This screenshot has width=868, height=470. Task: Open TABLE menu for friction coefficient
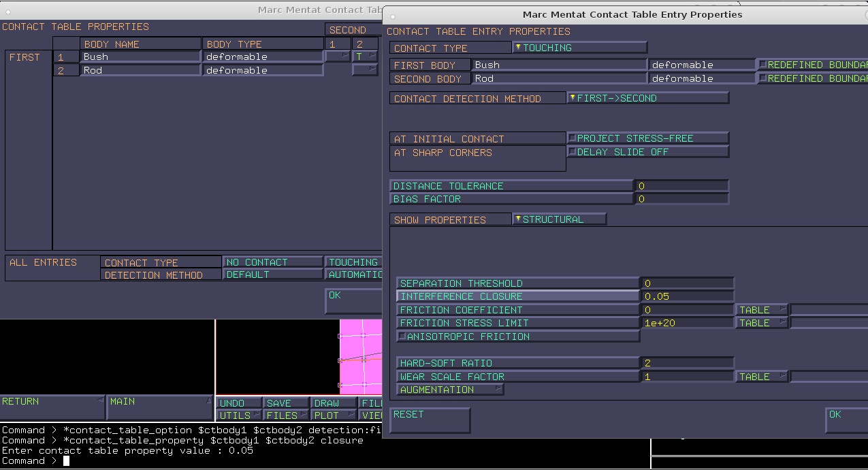coord(762,310)
